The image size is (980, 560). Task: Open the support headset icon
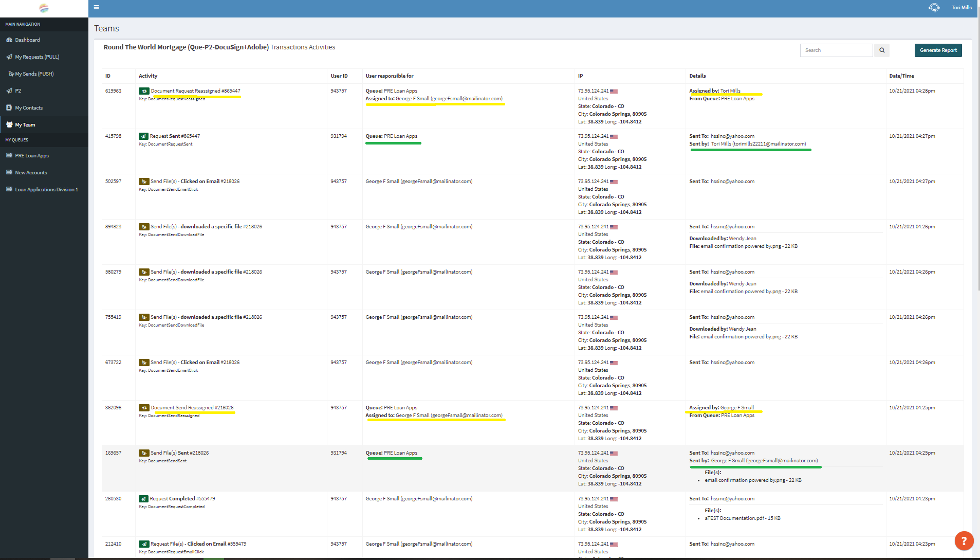click(x=934, y=8)
